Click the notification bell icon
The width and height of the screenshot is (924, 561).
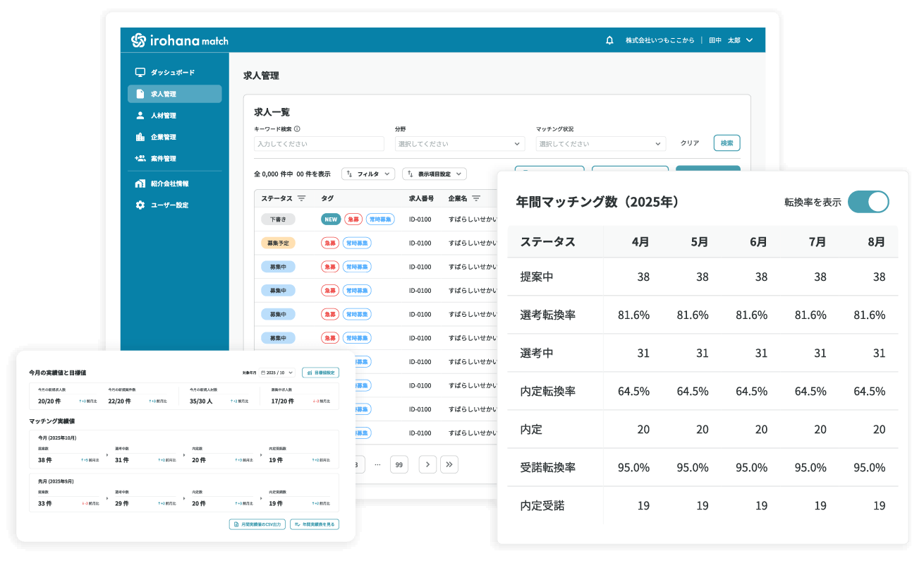[x=609, y=40]
